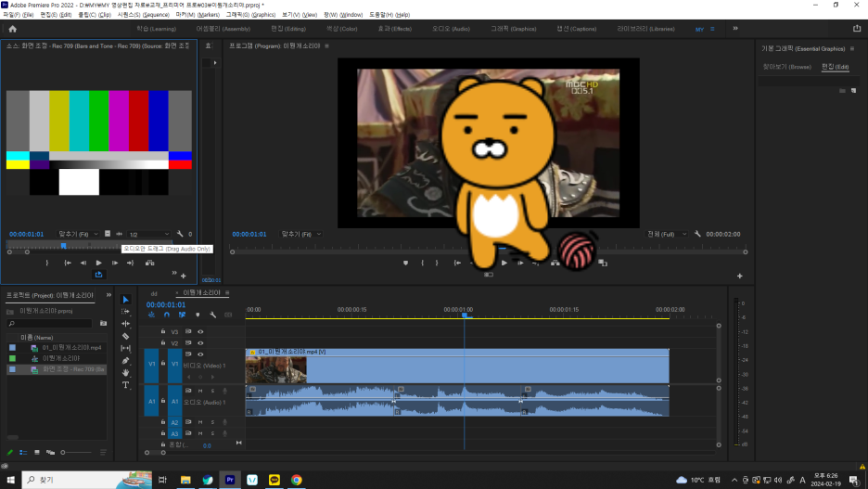Click Insert button in Source monitor
868x489 pixels.
tap(149, 263)
